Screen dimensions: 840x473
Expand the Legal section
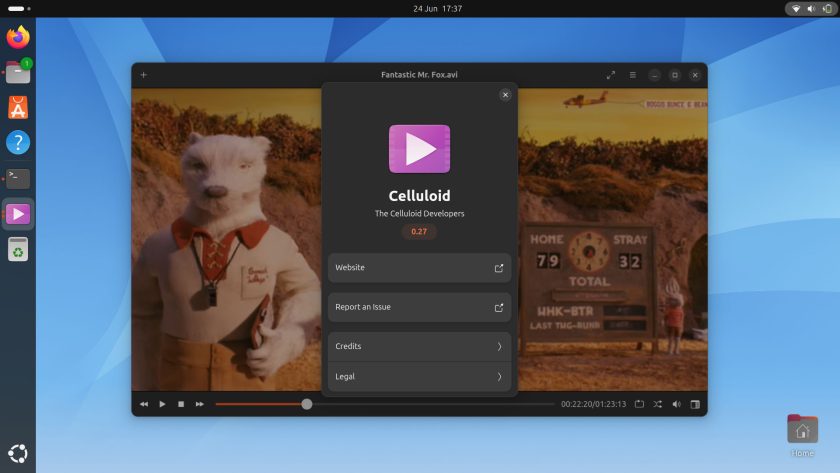point(419,377)
